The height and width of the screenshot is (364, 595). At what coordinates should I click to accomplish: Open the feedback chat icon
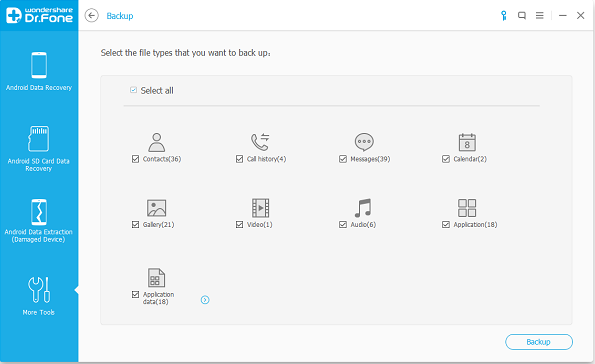(x=522, y=16)
